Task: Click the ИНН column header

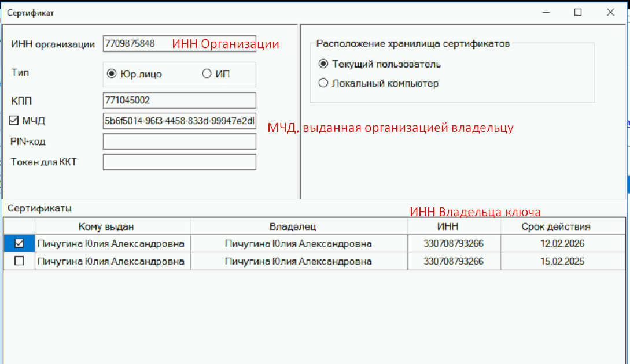Action: [x=454, y=226]
